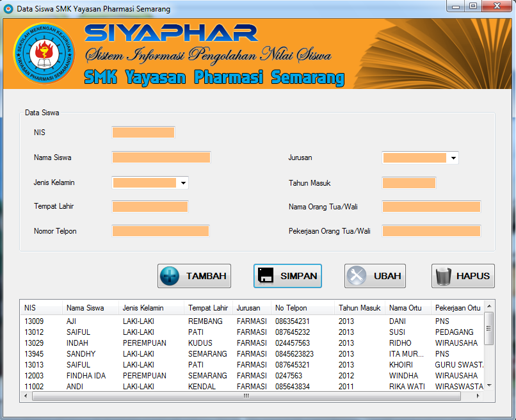
Task: Click the app icon in the title bar
Action: pos(8,9)
